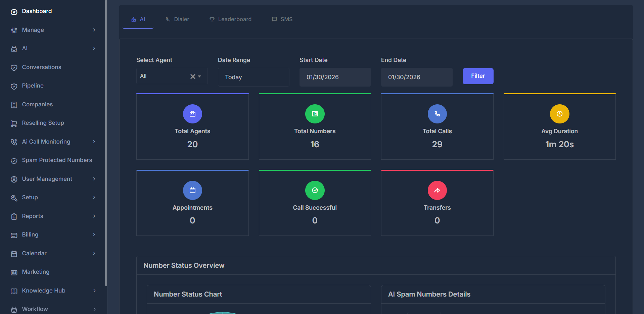Click the Companies building icon

click(14, 105)
